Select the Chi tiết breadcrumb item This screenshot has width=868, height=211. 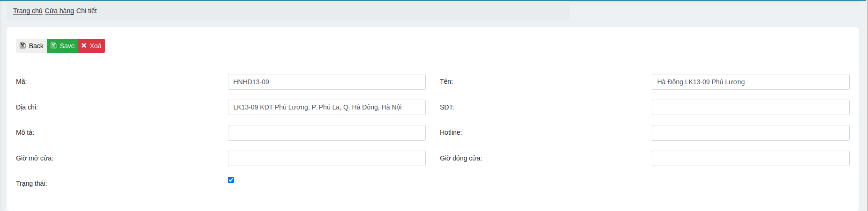pyautogui.click(x=86, y=11)
